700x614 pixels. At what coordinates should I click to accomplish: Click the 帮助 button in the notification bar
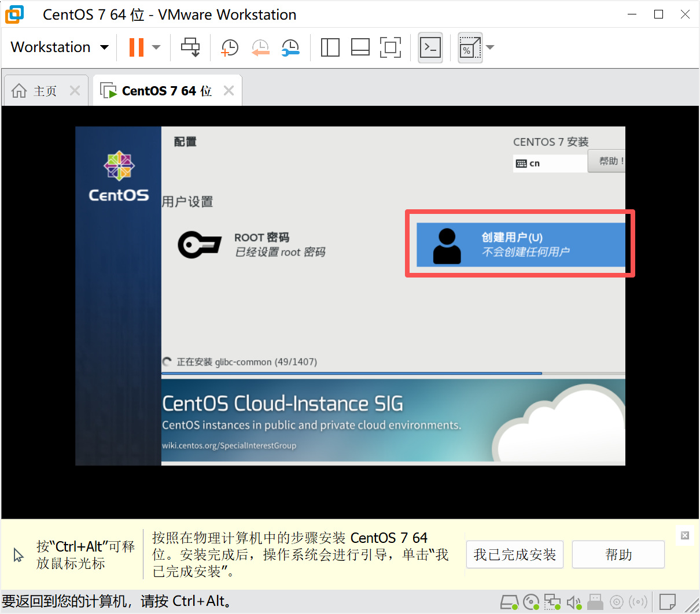tap(618, 554)
